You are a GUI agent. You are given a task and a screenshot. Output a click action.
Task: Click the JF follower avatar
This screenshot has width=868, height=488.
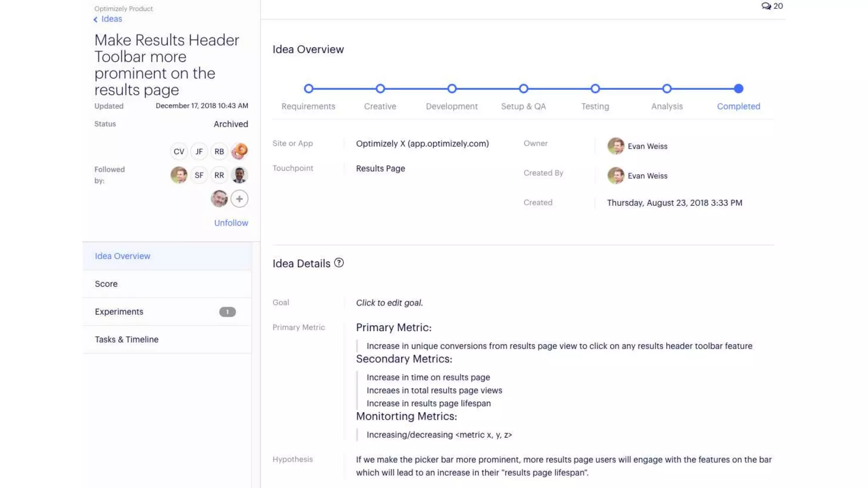click(199, 151)
